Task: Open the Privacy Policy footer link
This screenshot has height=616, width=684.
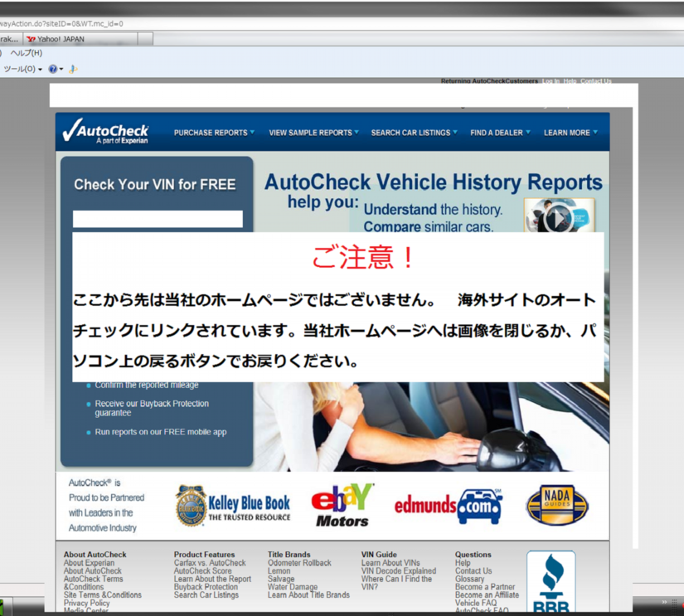Action: pos(87,603)
